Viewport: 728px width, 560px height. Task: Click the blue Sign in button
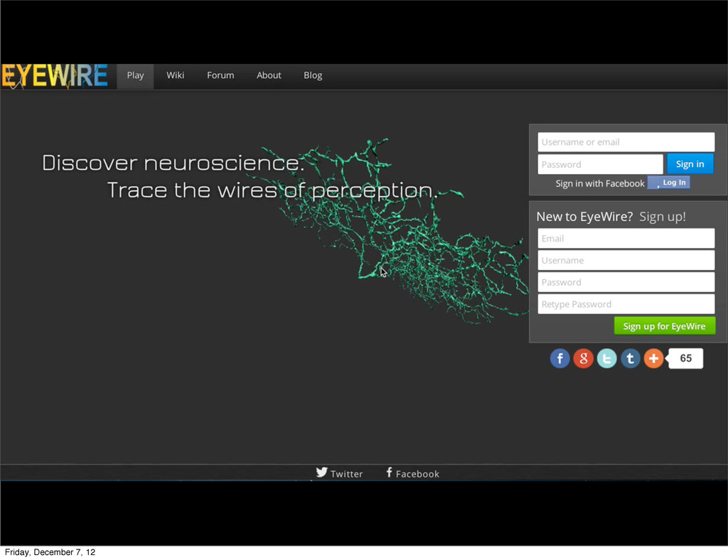690,163
